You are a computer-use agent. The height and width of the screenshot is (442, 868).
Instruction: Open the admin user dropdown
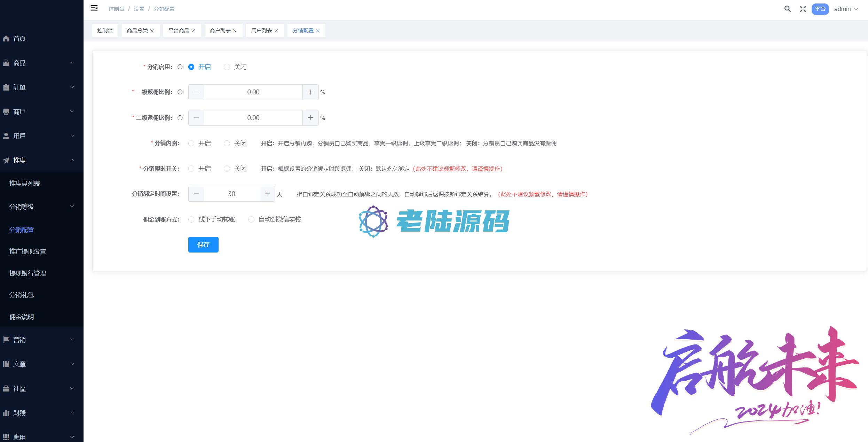[x=846, y=9]
